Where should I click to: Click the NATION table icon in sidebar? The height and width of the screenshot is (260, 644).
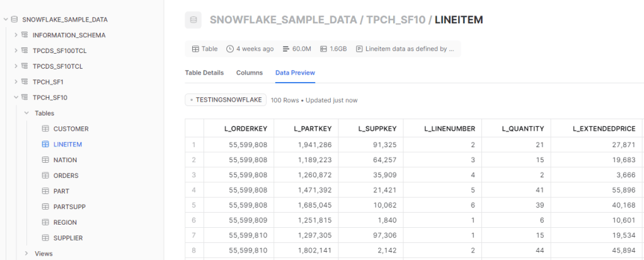(x=45, y=160)
